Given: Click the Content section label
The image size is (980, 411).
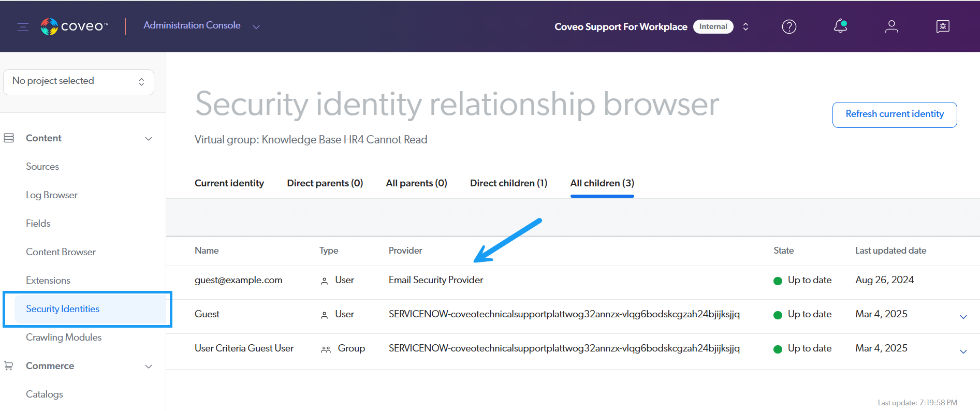Looking at the screenshot, I should tap(44, 138).
